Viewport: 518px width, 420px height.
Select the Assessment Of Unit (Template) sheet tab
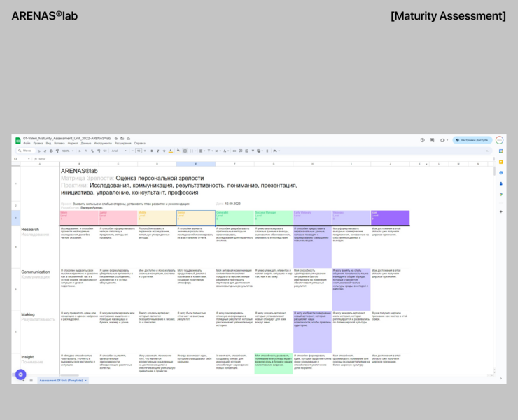[x=62, y=380]
